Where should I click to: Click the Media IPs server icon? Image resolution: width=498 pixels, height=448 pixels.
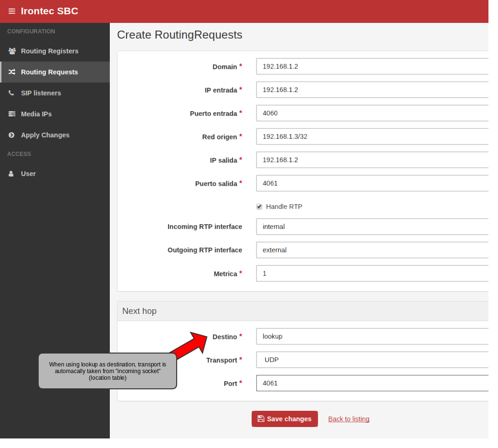pos(12,114)
